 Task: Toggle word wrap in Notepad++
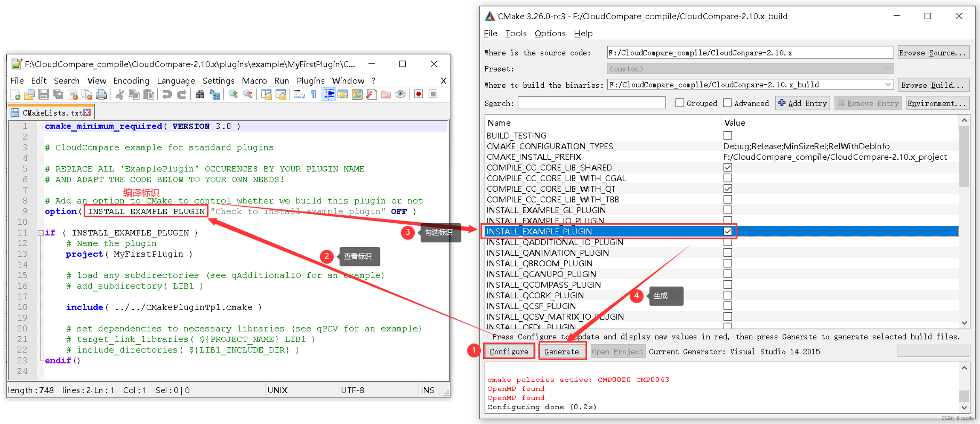[x=300, y=94]
